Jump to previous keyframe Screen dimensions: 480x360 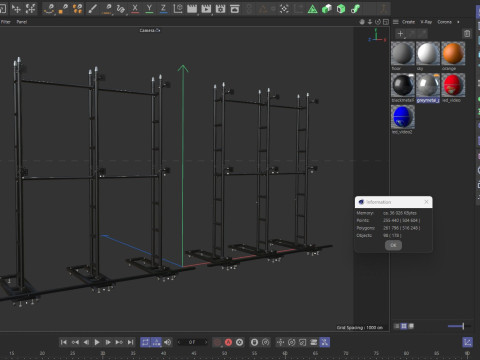click(x=75, y=342)
